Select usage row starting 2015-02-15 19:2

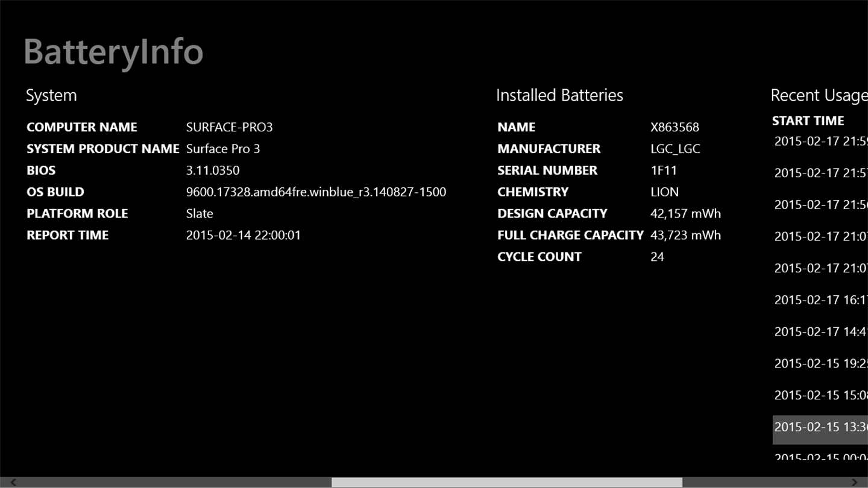pyautogui.click(x=820, y=363)
